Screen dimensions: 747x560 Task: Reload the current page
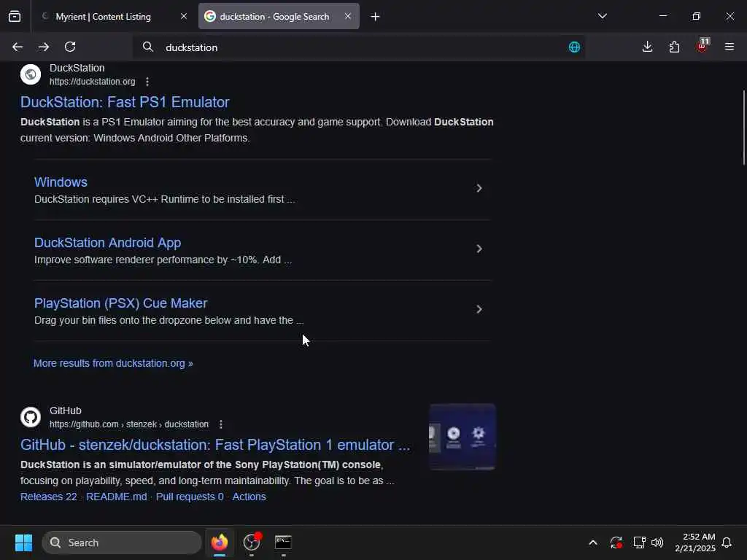click(70, 47)
